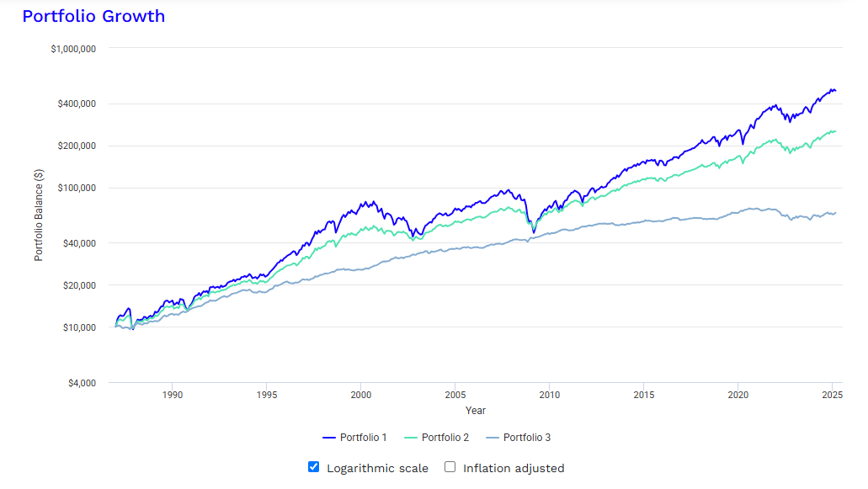
Task: Click the blue Portfolio 1 line at its peak
Action: 832,88
